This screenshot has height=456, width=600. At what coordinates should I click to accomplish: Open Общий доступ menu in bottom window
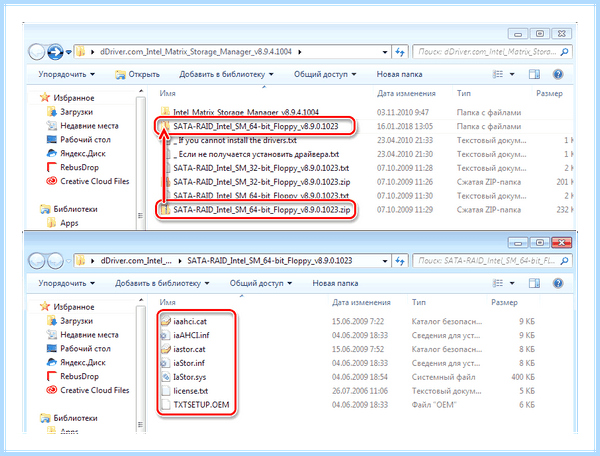[x=261, y=283]
